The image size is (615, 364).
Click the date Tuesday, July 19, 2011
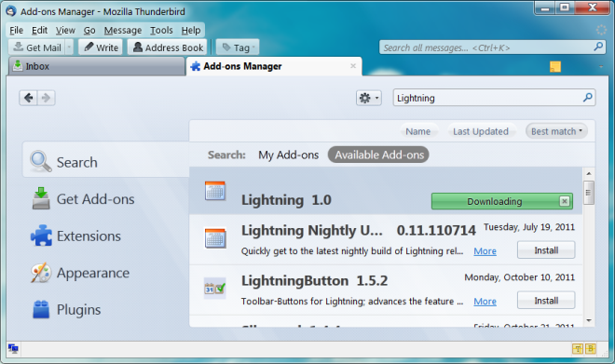529,227
